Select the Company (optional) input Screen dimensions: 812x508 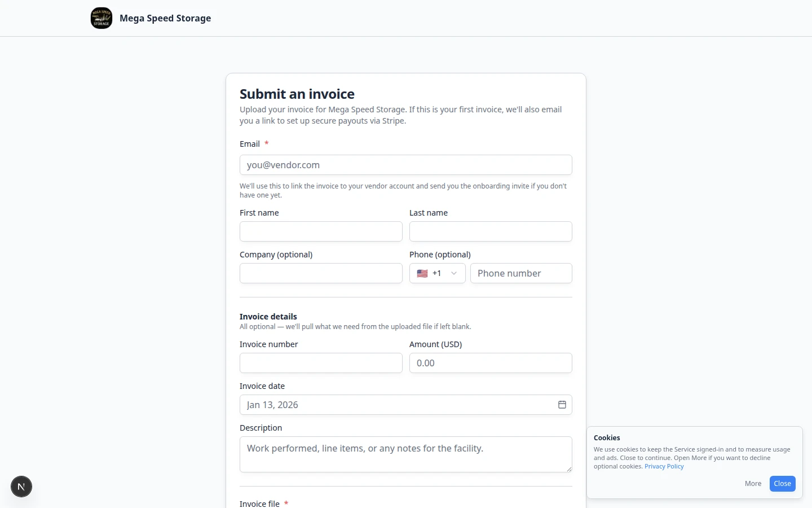(321, 273)
